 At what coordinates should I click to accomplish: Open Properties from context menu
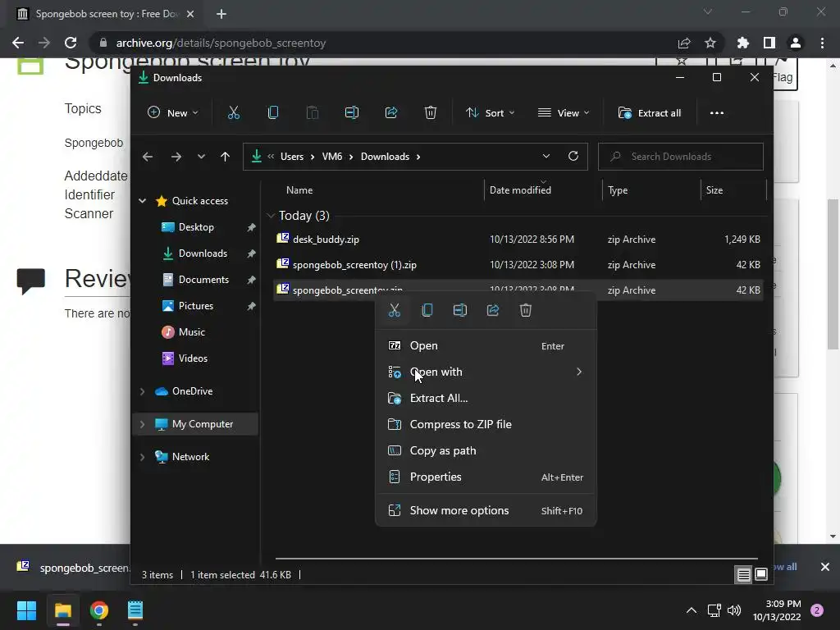(x=486, y=477)
